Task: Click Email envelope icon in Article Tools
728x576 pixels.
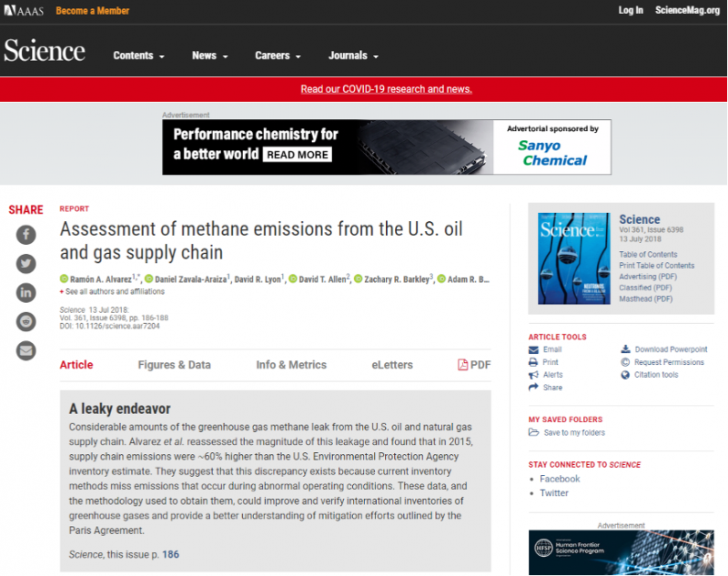Action: (x=533, y=349)
